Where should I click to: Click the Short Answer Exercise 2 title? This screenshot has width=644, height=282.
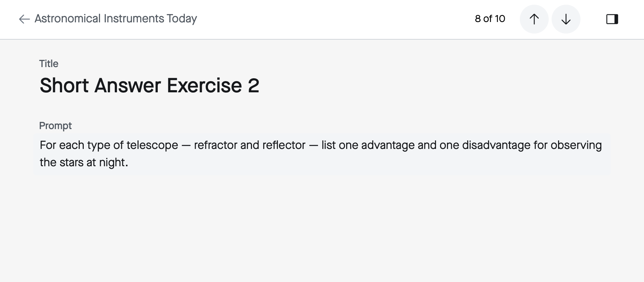click(x=149, y=85)
